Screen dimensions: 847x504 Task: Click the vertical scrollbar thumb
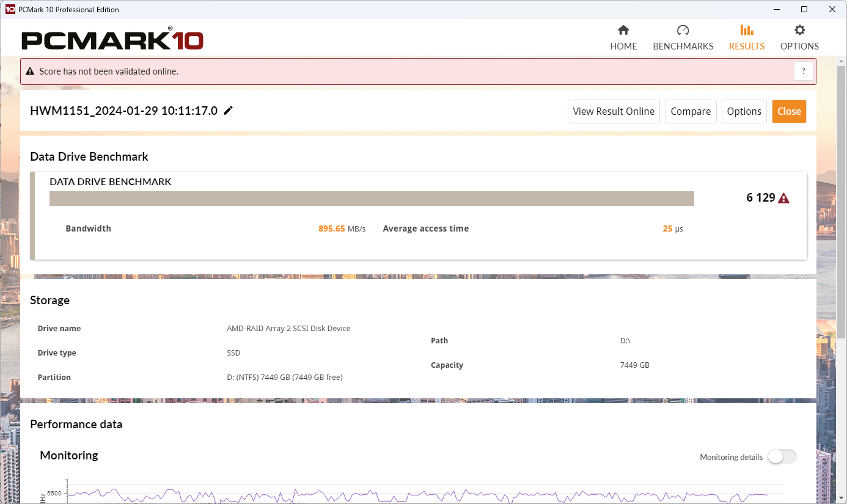click(842, 195)
